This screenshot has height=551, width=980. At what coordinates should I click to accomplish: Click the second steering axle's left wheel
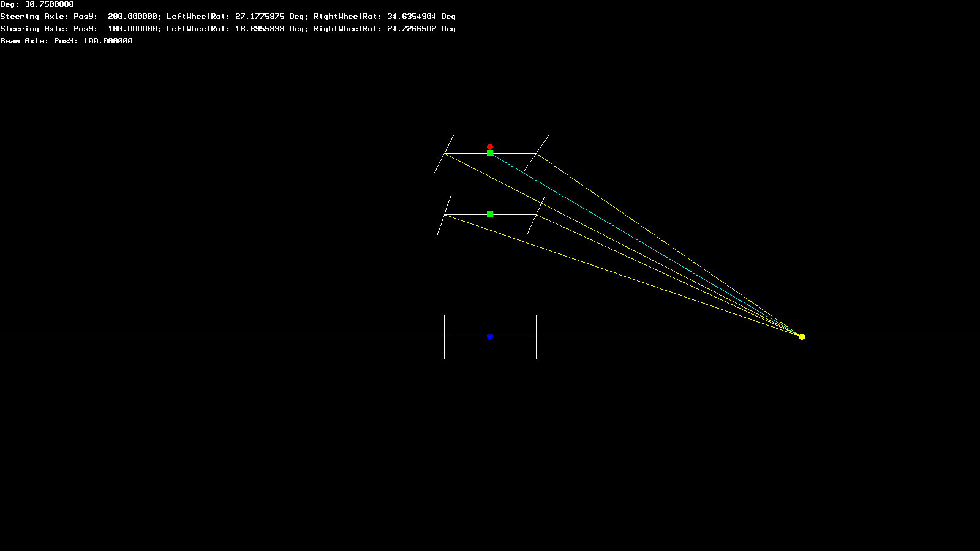pos(444,215)
